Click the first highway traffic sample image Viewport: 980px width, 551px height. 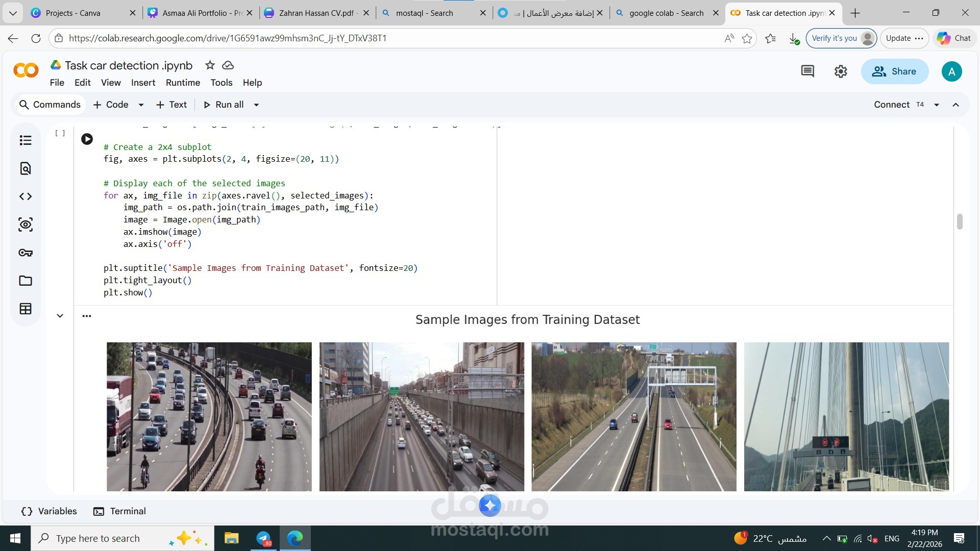coord(209,416)
